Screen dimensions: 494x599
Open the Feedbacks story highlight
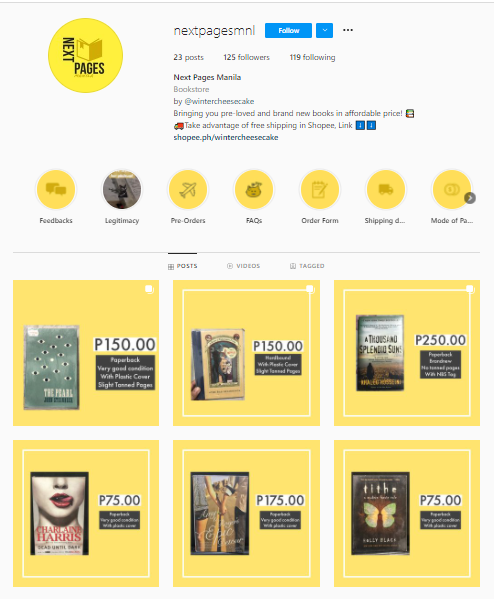click(x=56, y=189)
